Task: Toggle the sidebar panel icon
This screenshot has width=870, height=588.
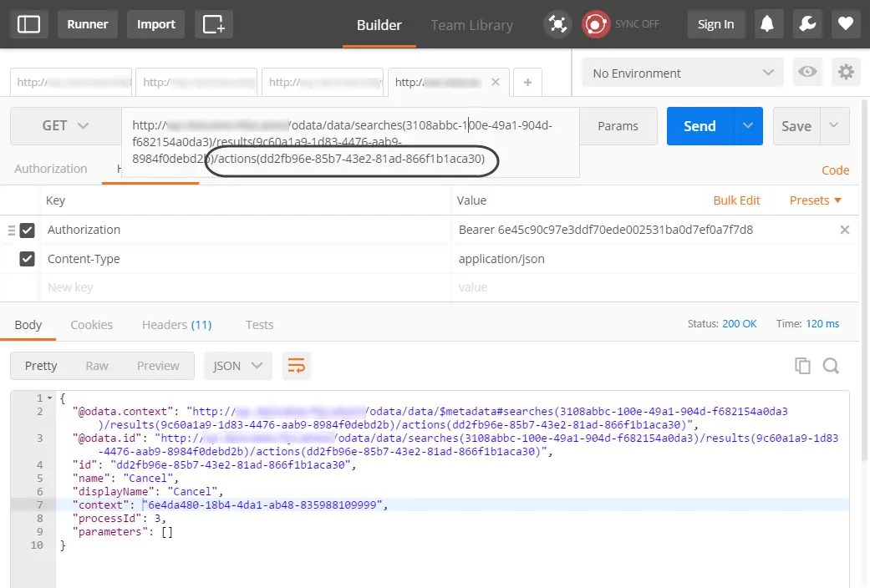Action: [x=29, y=24]
